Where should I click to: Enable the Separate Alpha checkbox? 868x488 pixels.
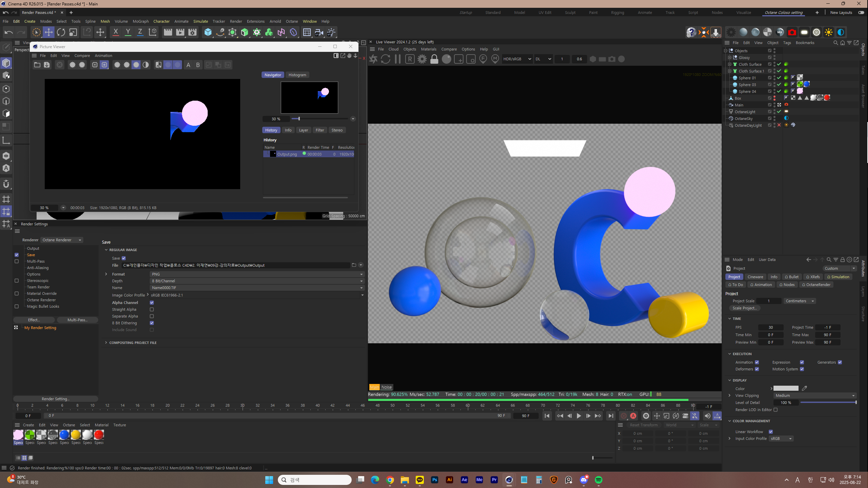[x=152, y=316]
